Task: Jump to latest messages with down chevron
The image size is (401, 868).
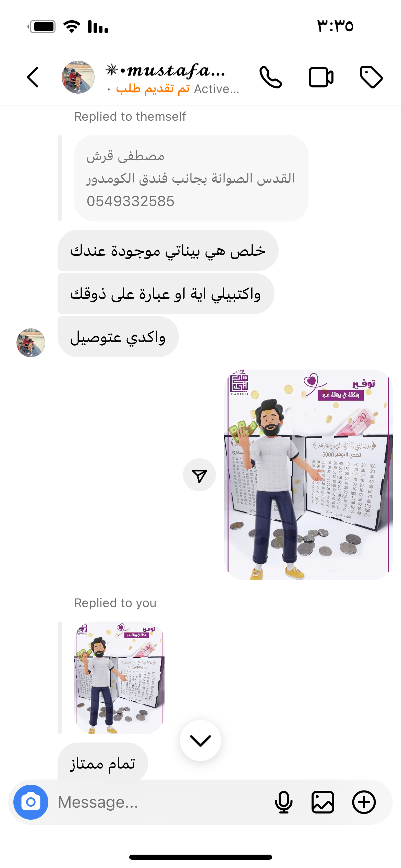Action: 200,740
